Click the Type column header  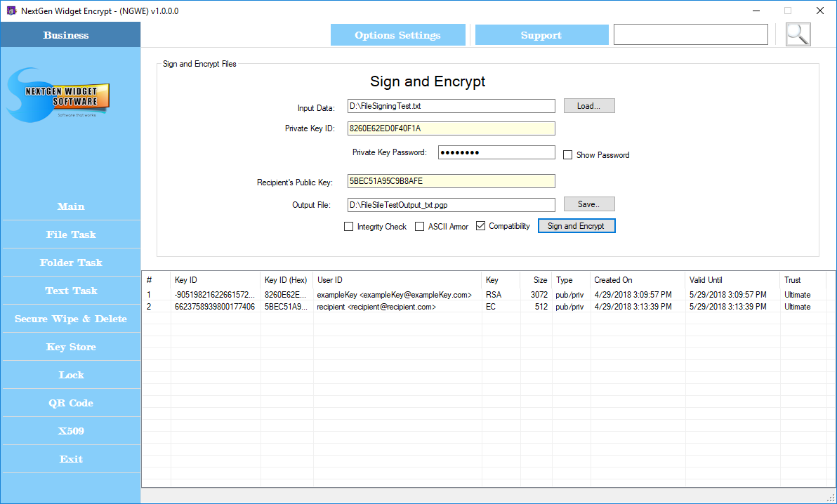coord(571,280)
